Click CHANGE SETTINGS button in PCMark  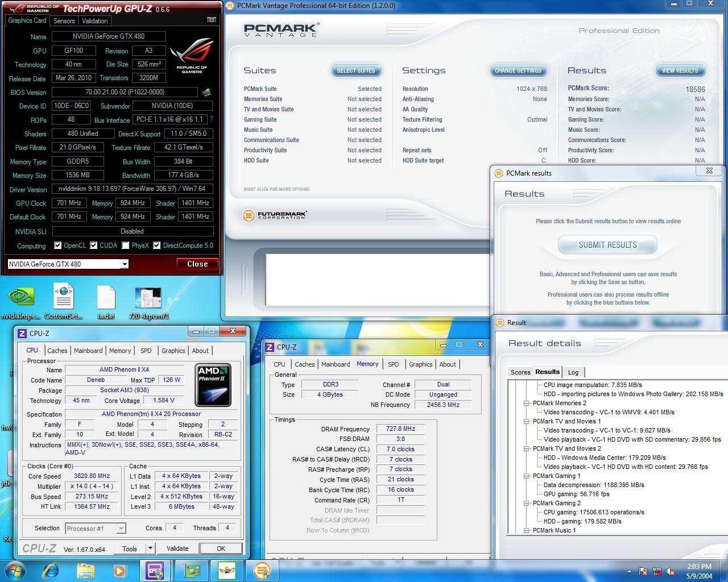518,70
